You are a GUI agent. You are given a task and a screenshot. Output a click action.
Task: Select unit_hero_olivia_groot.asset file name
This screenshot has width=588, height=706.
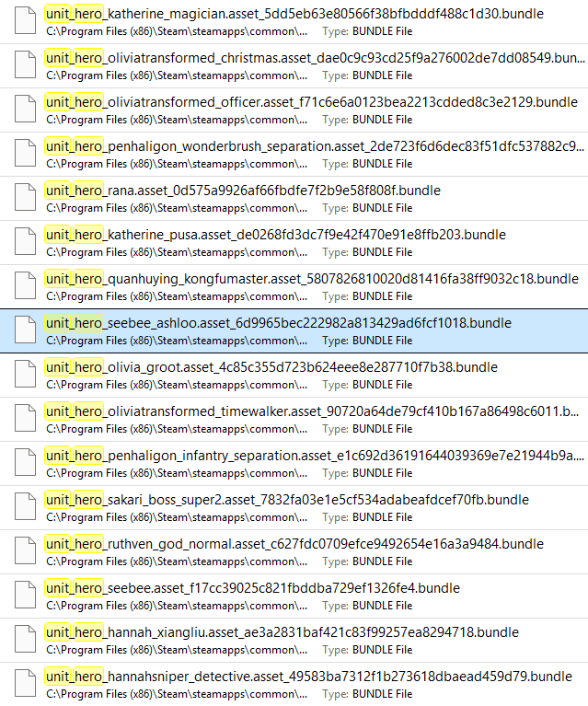[x=271, y=367]
